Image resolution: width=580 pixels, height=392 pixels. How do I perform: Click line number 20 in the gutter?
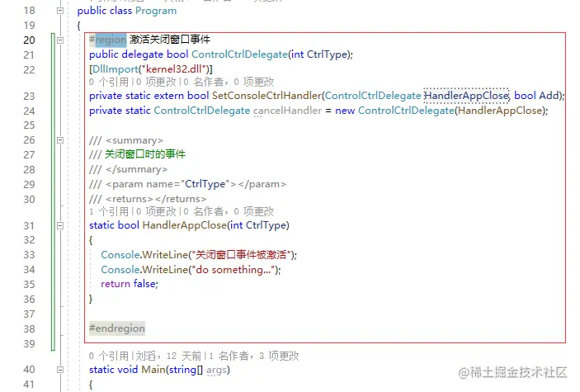pos(29,40)
